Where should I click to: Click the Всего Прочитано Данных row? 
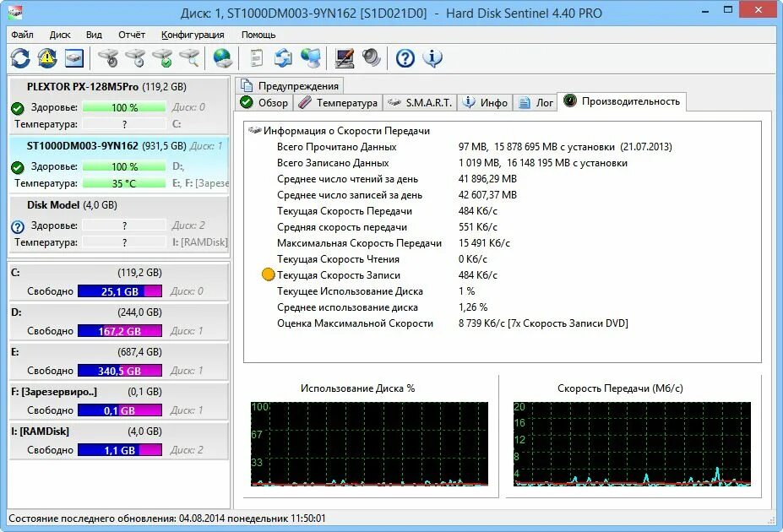(x=475, y=147)
